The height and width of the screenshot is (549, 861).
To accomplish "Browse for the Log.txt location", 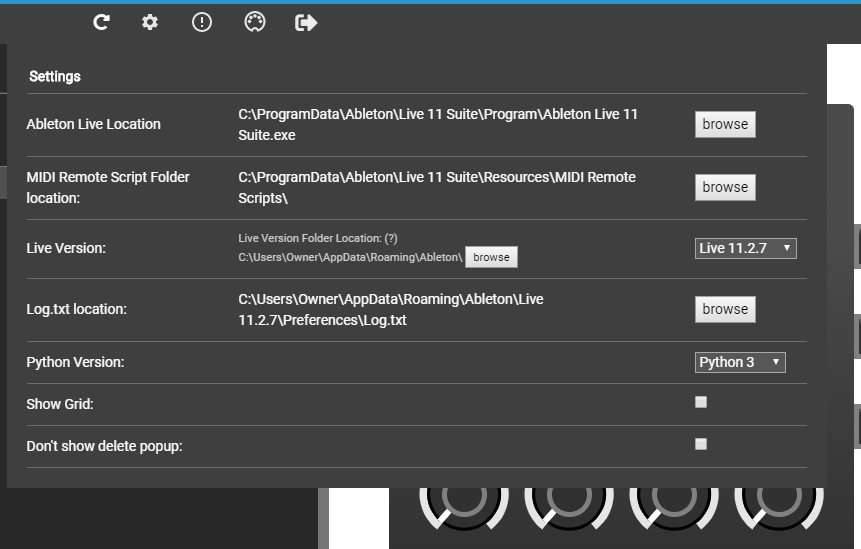I will (x=725, y=309).
